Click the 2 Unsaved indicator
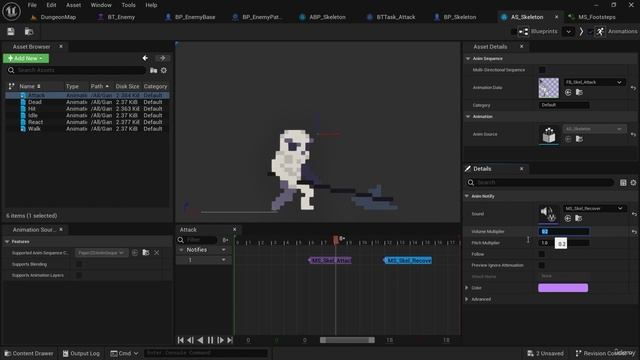 (x=545, y=353)
